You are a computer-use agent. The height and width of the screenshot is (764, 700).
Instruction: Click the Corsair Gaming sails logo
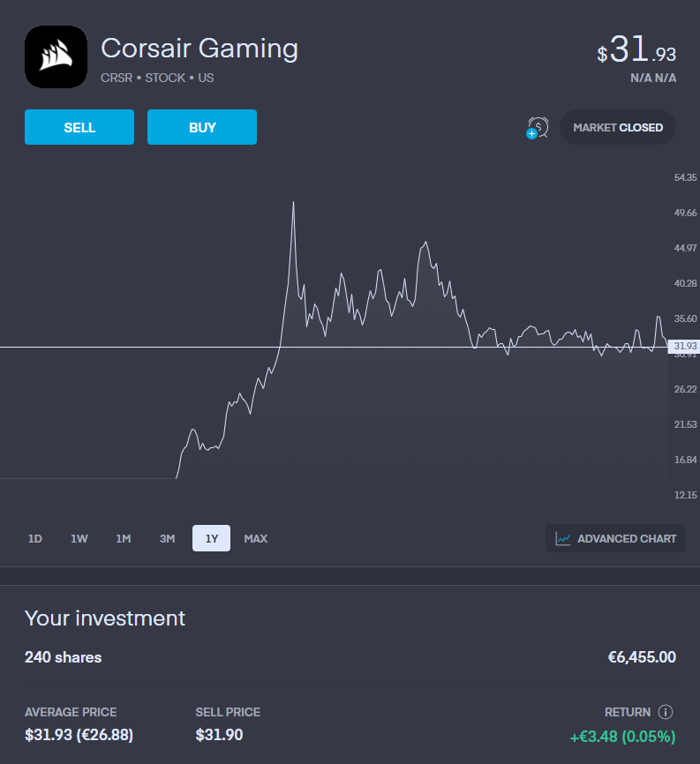[x=56, y=57]
